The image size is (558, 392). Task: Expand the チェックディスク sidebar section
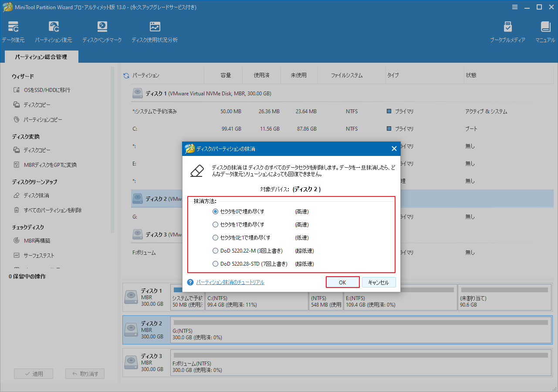(x=27, y=227)
